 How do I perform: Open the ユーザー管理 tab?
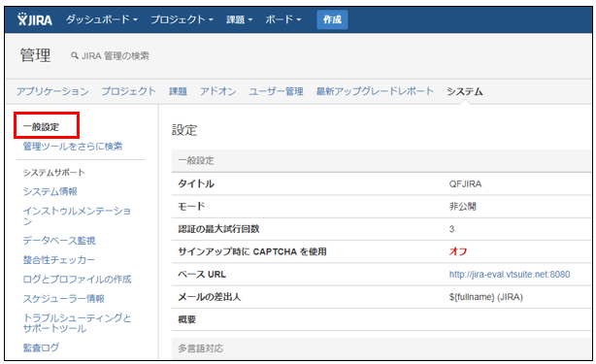(x=276, y=91)
